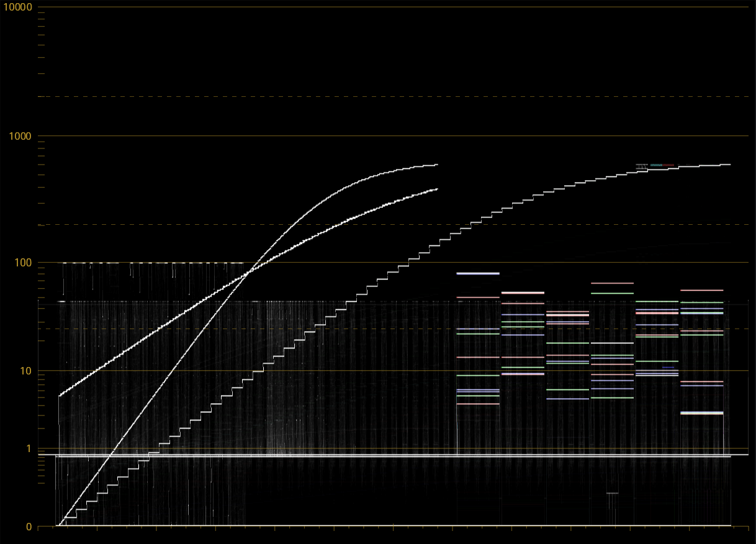Image resolution: width=756 pixels, height=544 pixels.
Task: Click the 10 nits scale label
Action: click(x=25, y=371)
